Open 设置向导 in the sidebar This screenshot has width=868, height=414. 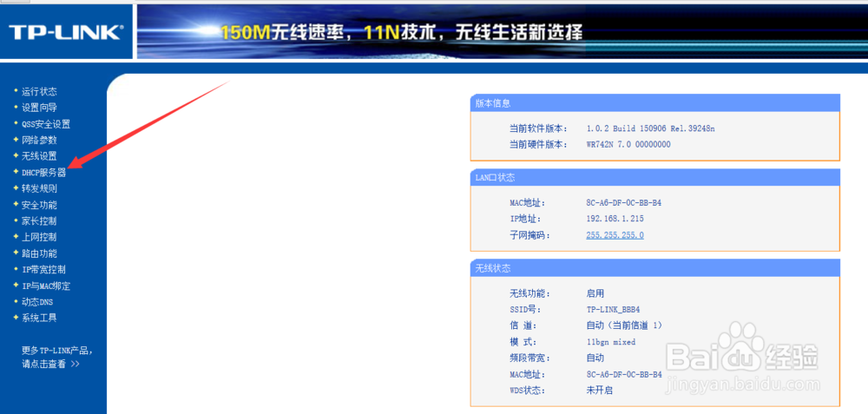(x=39, y=108)
